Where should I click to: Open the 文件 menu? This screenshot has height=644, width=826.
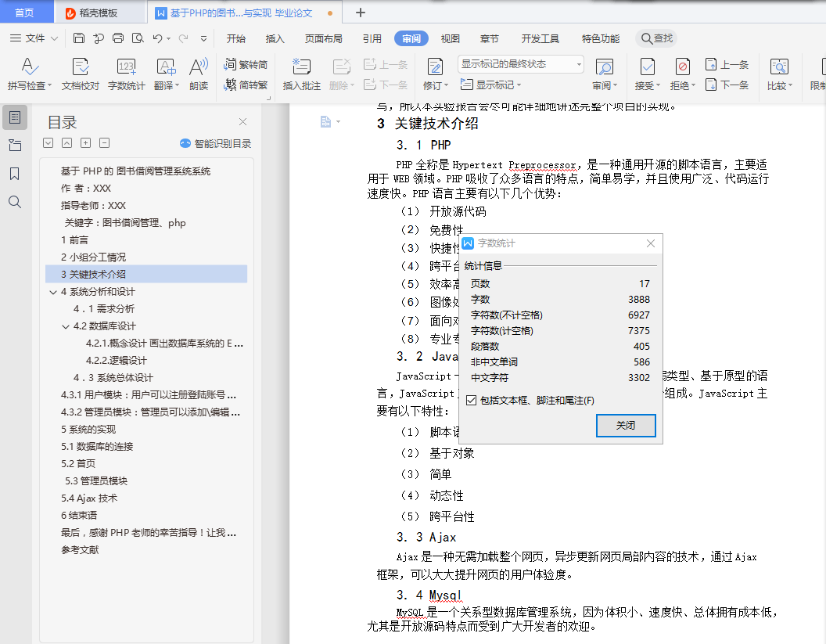point(34,38)
